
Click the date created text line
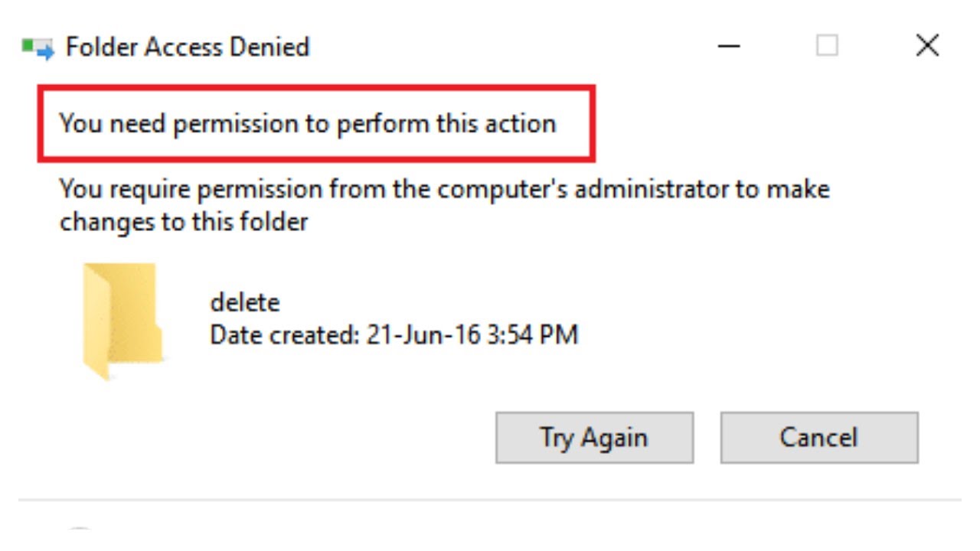click(x=395, y=334)
